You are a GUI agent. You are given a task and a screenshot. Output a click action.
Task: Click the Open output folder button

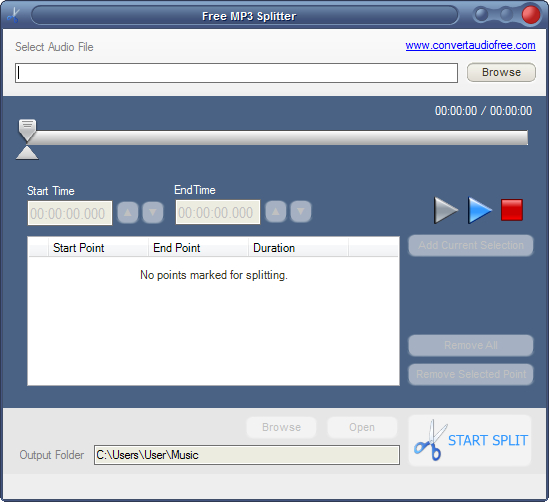point(362,427)
